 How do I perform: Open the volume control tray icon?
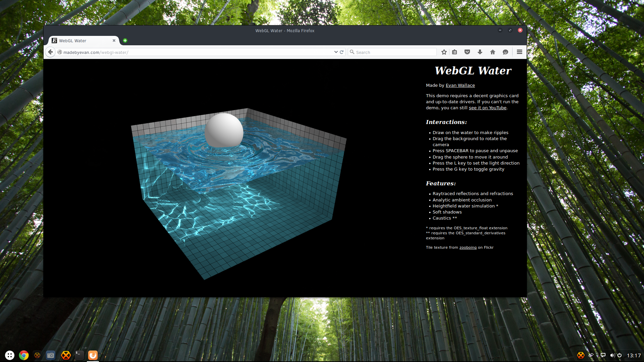612,355
